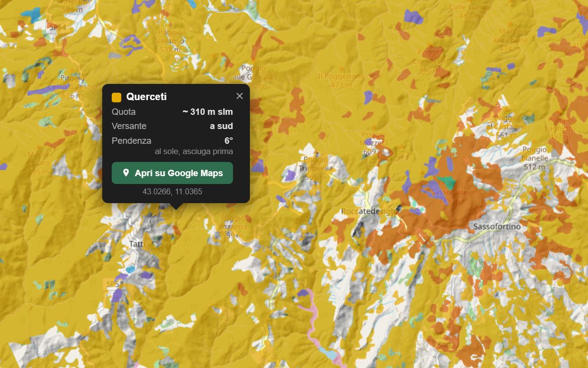Click Roccatederighi town label on map
The width and height of the screenshot is (588, 368).
(369, 211)
